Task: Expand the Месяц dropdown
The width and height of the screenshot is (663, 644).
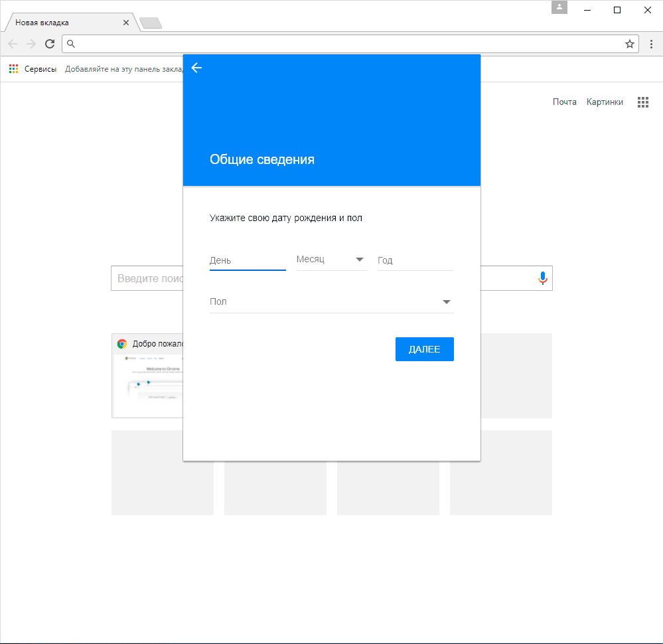Action: coord(331,260)
